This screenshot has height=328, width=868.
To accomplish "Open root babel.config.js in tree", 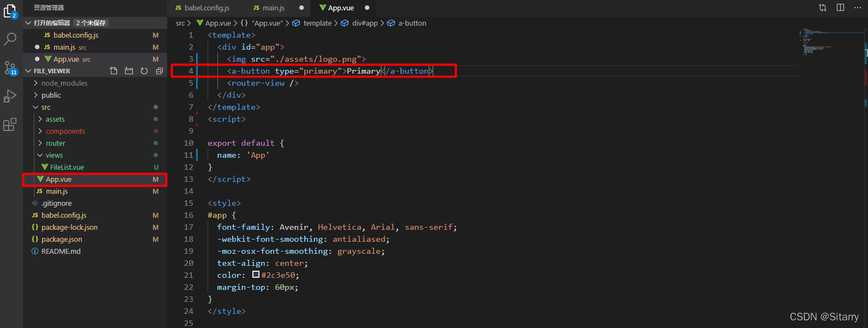I will tap(95, 215).
